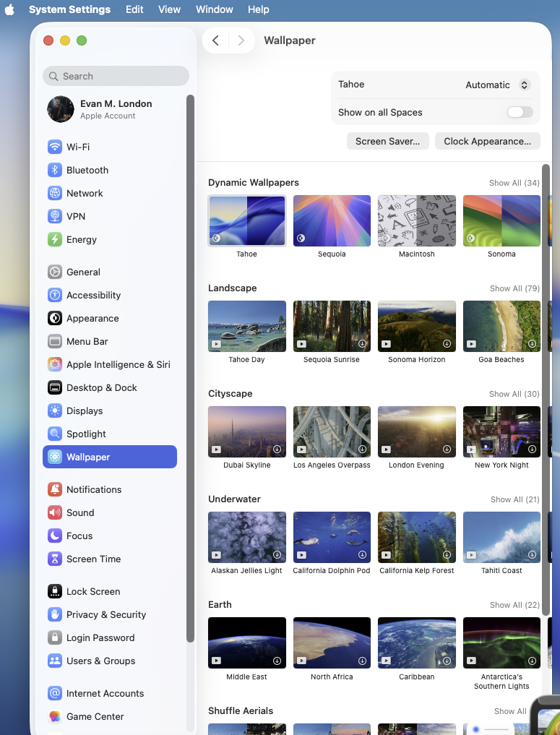
Task: Select Los Angeles Overpass thumbnail
Action: [332, 431]
